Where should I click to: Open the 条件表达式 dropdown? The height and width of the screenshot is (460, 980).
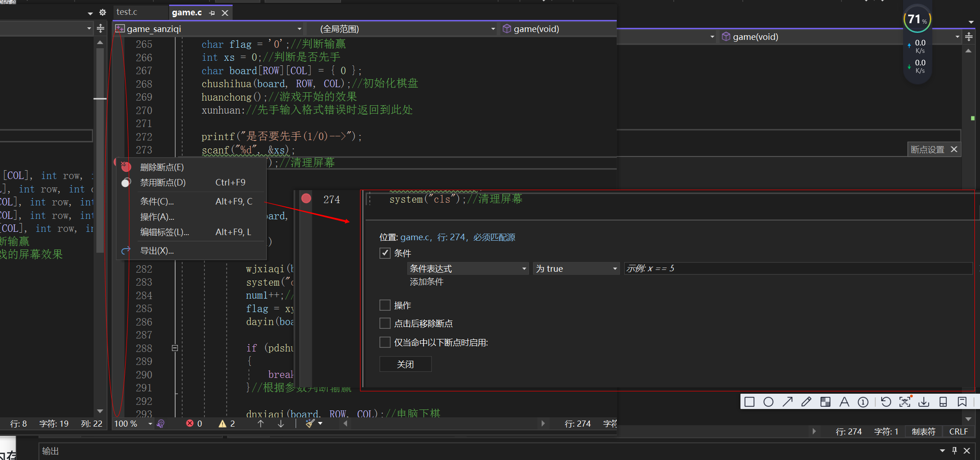468,268
